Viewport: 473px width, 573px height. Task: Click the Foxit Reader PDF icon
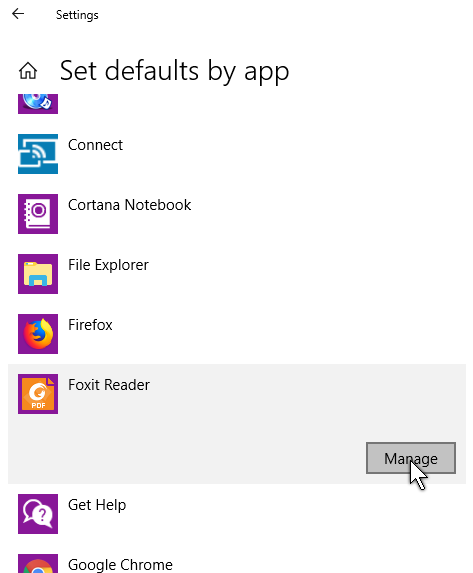point(38,394)
